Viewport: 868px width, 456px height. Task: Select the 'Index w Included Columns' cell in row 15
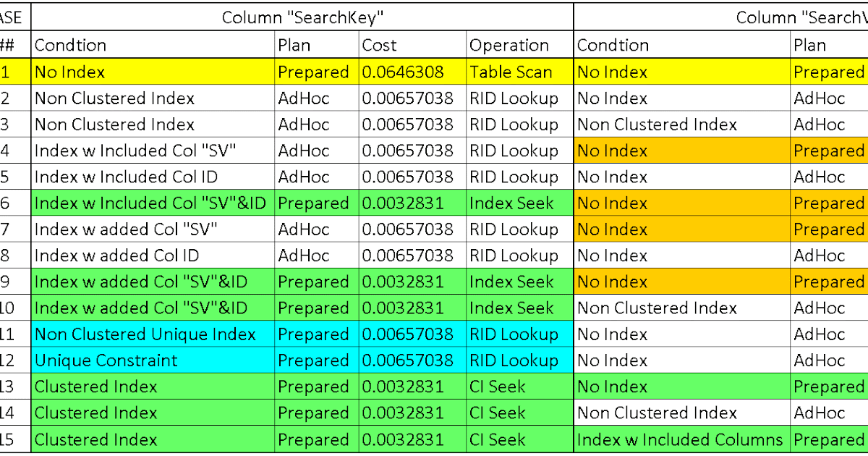click(x=678, y=439)
